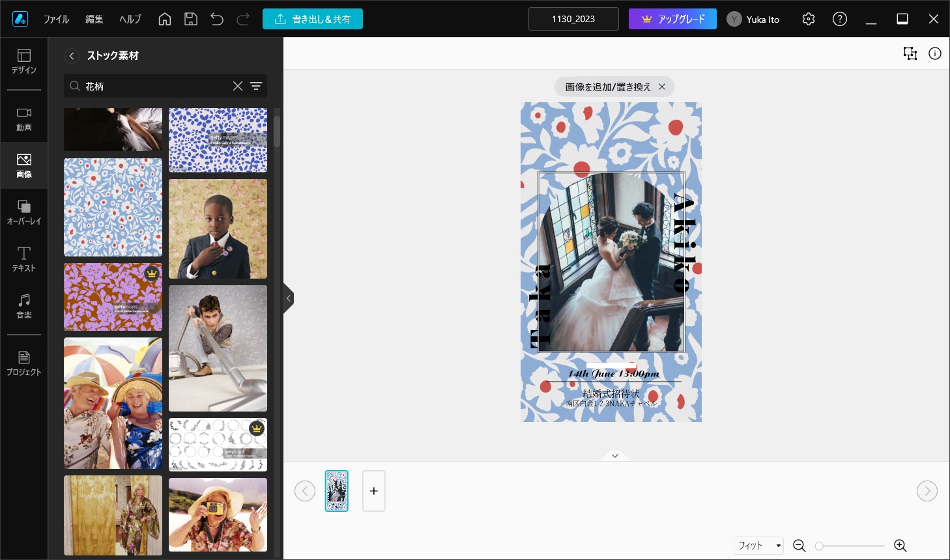
Task: Zoom out with the minus magnifier
Action: click(x=799, y=546)
